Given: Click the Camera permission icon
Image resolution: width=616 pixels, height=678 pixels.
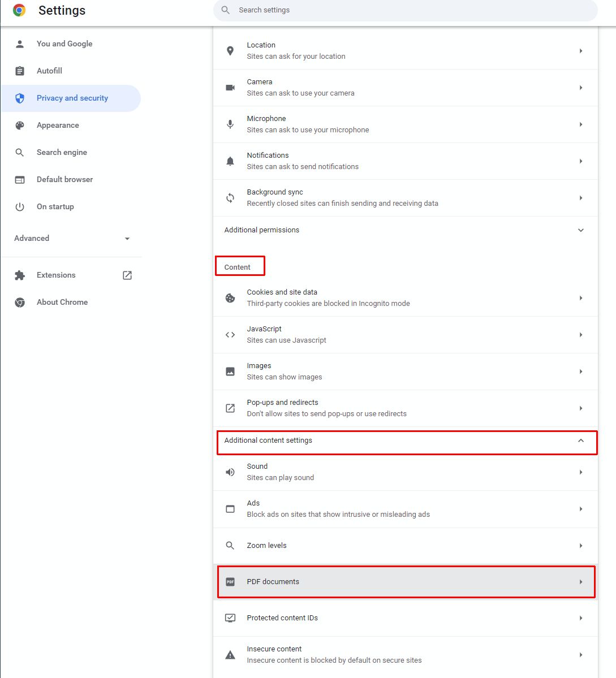Looking at the screenshot, I should click(x=230, y=88).
